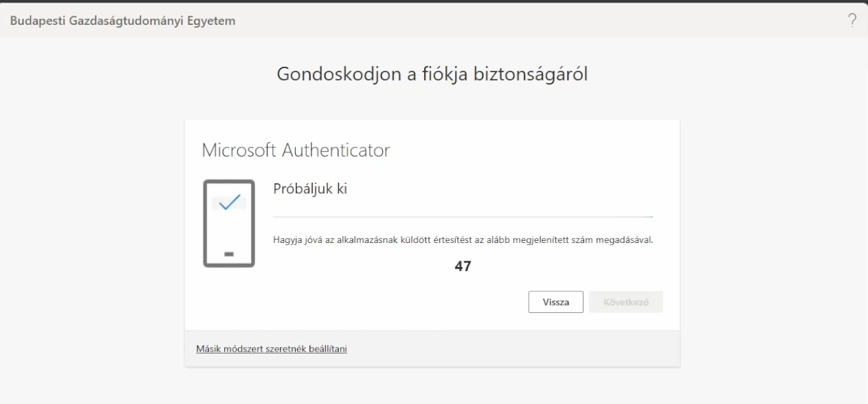Click the Microsoft Authenticator heading
Viewport: 868px width, 404px height.
pyautogui.click(x=296, y=151)
